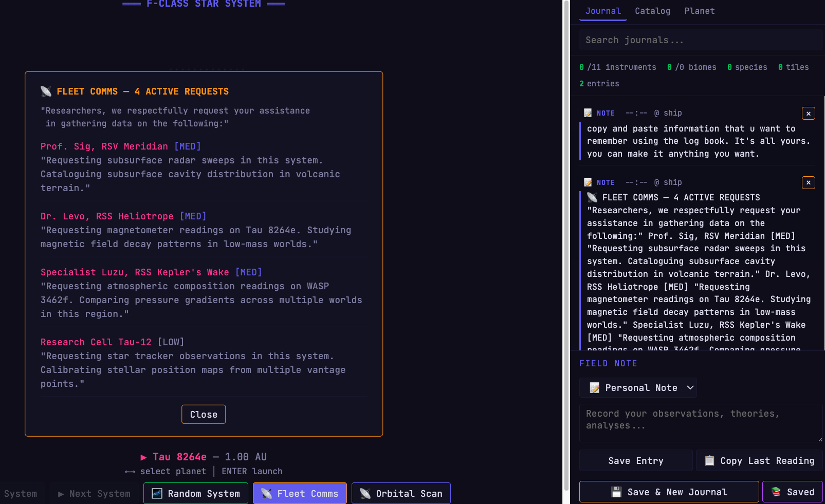825x504 pixels.
Task: Click the note icon of the first journal entry
Action: pyautogui.click(x=588, y=113)
